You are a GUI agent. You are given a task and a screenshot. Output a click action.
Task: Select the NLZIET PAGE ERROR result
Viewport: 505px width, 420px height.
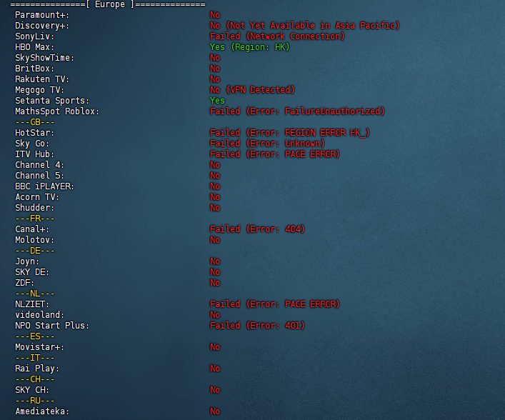tap(275, 304)
